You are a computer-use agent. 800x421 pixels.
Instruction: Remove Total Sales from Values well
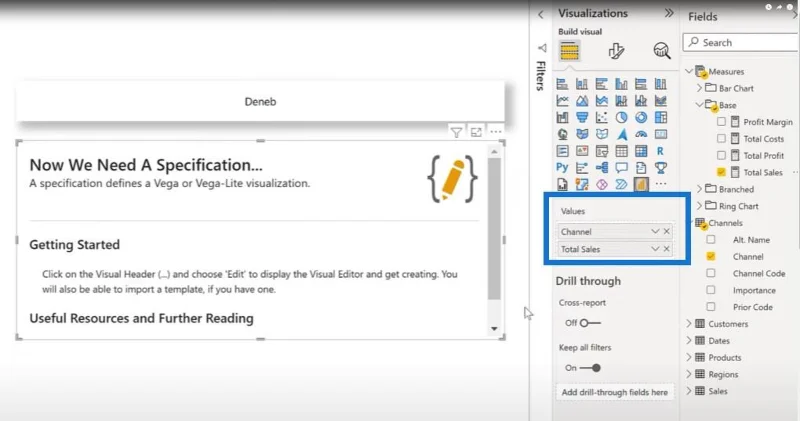[666, 249]
